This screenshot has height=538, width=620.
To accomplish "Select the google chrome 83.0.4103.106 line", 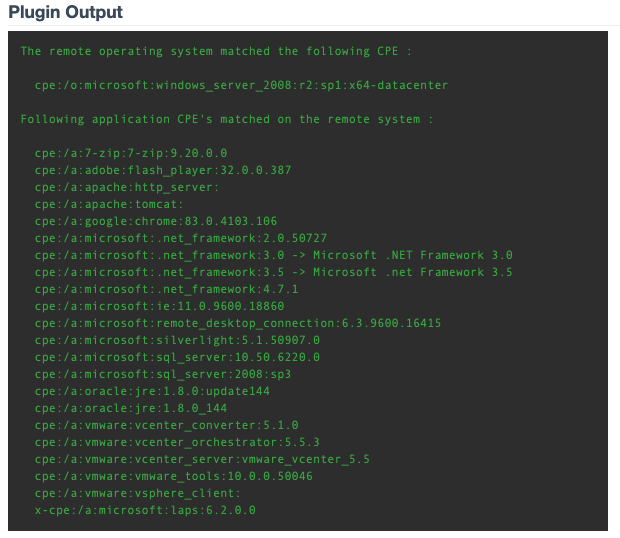I will [x=156, y=221].
